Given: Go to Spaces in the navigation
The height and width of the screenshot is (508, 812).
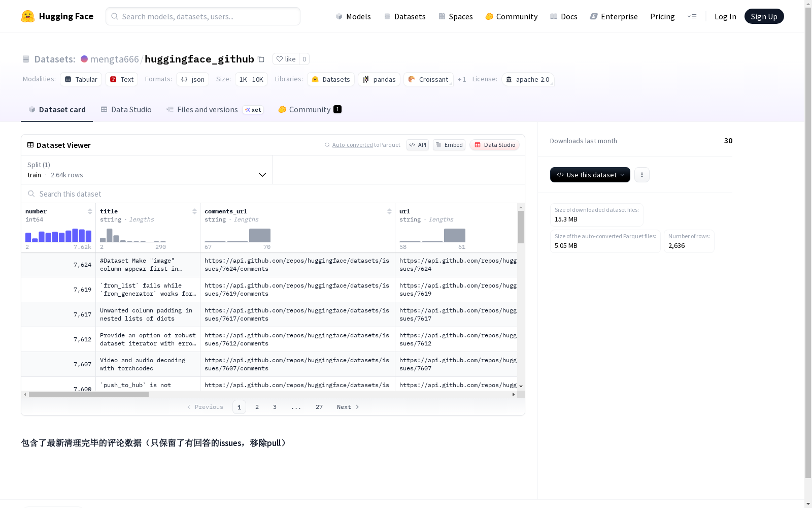Looking at the screenshot, I should coord(456,16).
